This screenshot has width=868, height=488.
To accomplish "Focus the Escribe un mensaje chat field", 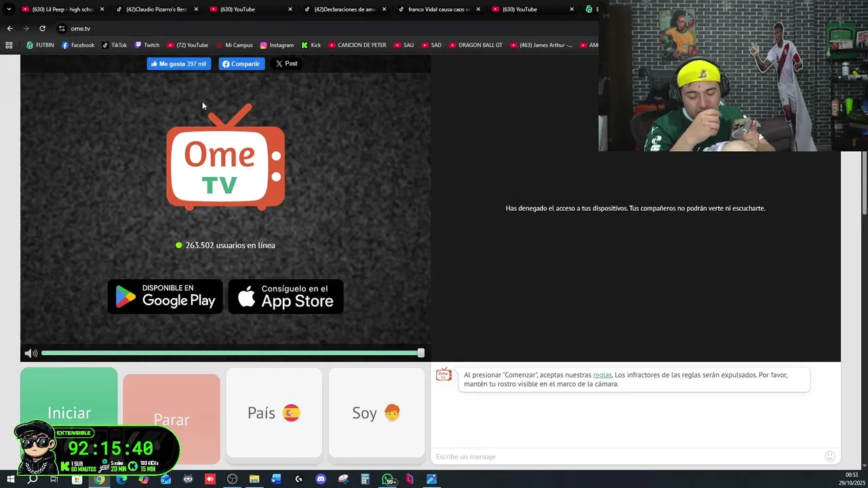I will (x=627, y=457).
